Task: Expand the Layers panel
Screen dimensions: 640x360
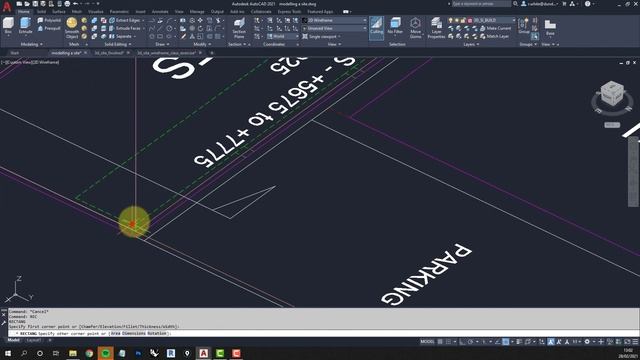Action: pos(471,44)
